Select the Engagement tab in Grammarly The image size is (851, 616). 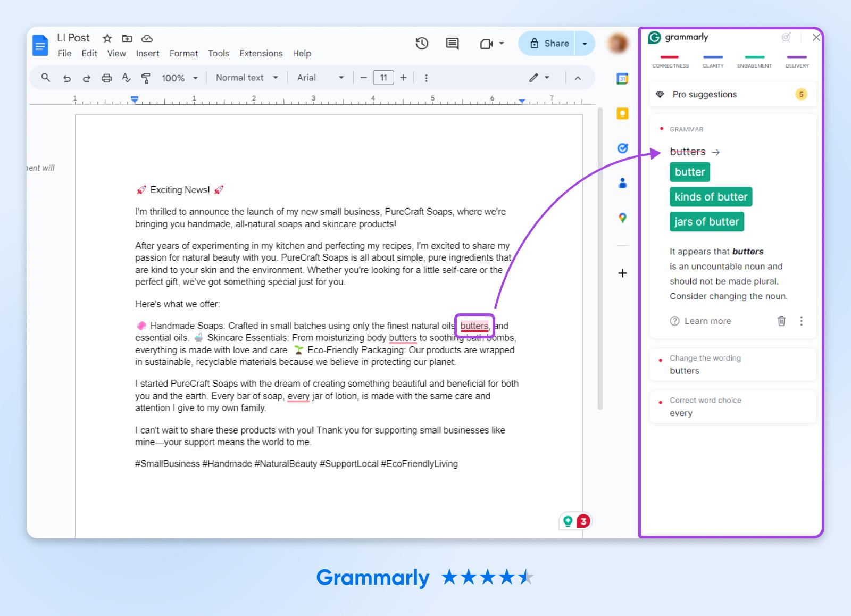tap(754, 61)
